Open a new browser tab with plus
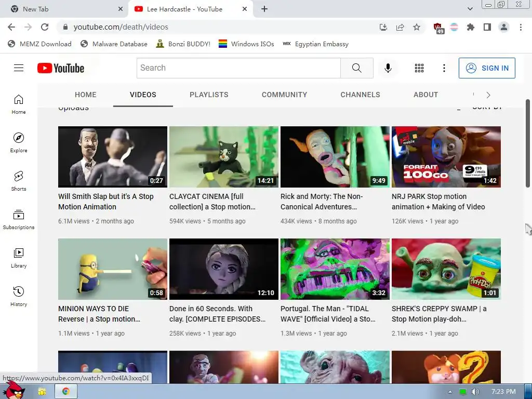The image size is (532, 399). coord(264,9)
